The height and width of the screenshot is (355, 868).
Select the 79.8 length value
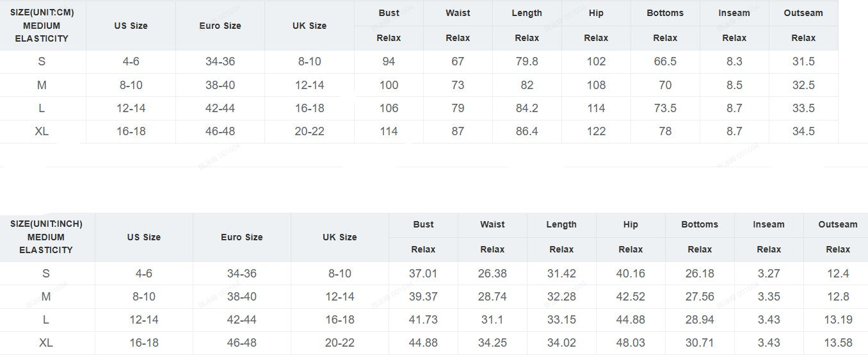pos(527,62)
